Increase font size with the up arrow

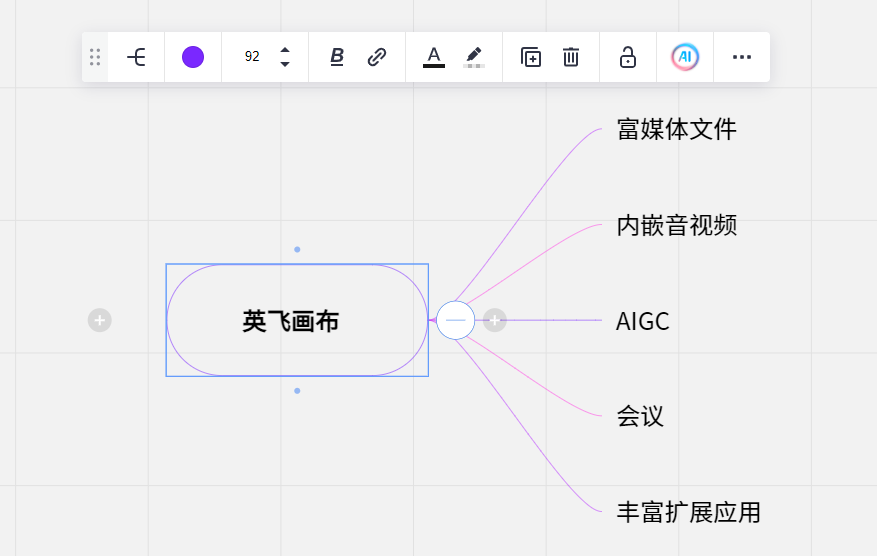click(285, 50)
